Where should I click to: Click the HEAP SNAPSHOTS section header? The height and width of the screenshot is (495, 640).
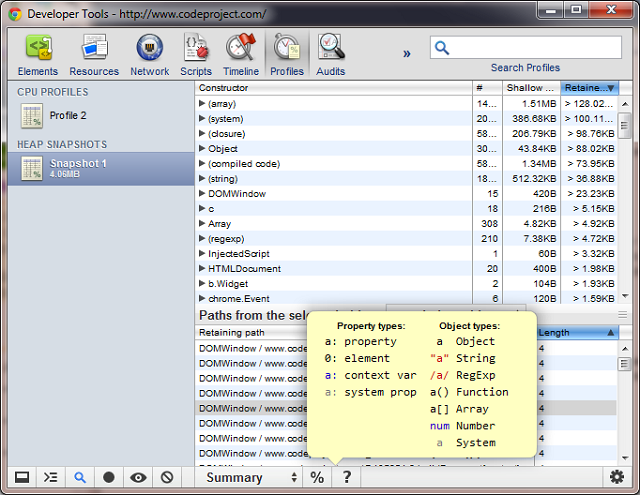point(62,144)
